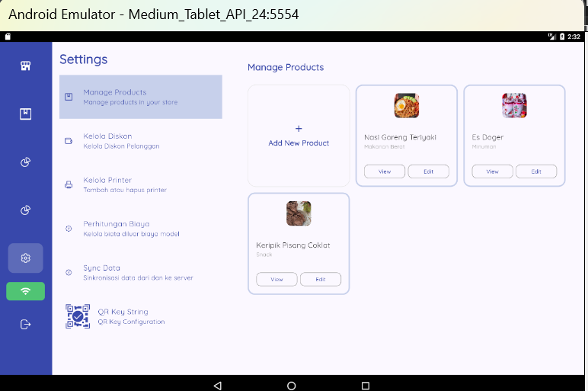This screenshot has height=391, width=588.
Task: Select Sync Data menu entry
Action: 141,273
